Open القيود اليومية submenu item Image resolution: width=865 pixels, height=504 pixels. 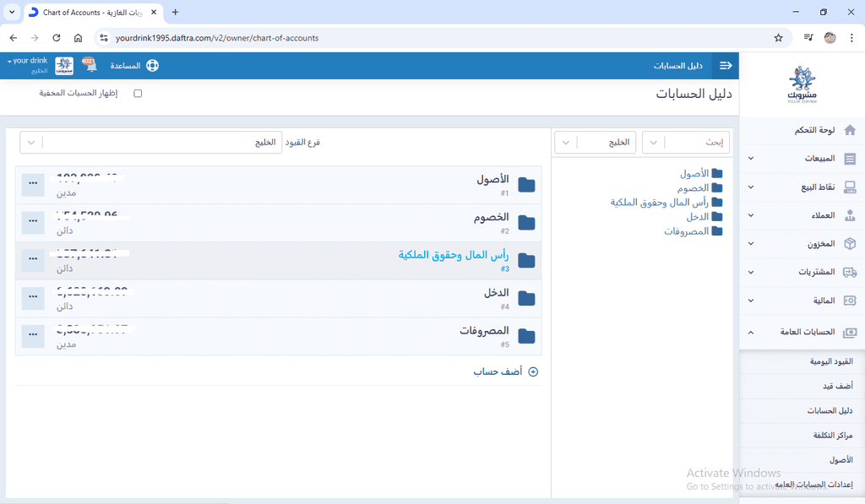pyautogui.click(x=831, y=361)
